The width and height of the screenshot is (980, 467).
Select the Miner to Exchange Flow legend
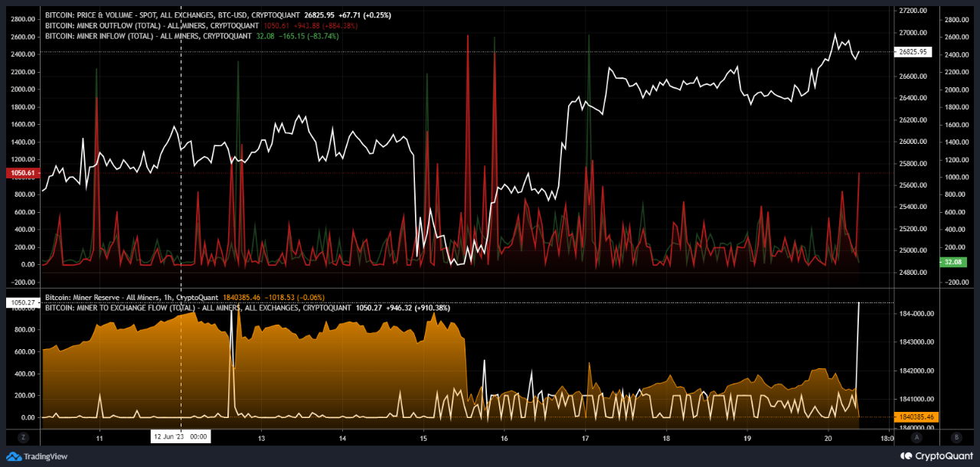pos(199,308)
